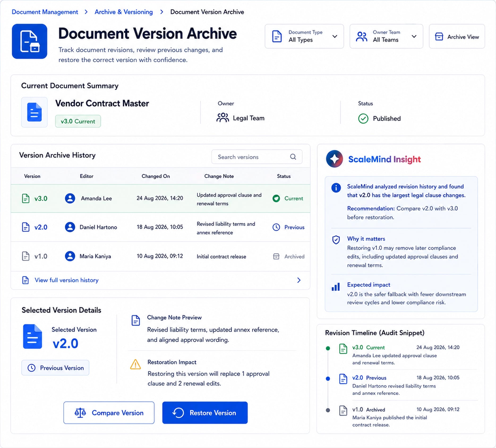Click the Vendor Contract Master document icon
The width and height of the screenshot is (496, 448).
(x=34, y=112)
